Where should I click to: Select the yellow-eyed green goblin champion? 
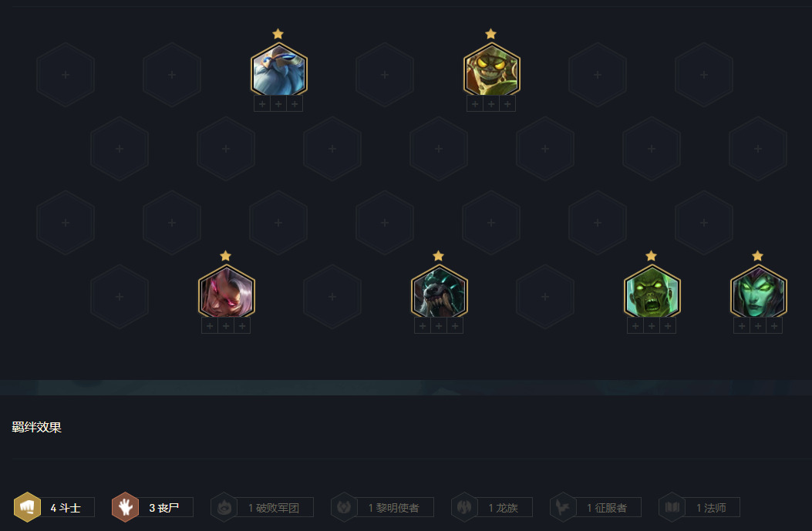pos(491,70)
